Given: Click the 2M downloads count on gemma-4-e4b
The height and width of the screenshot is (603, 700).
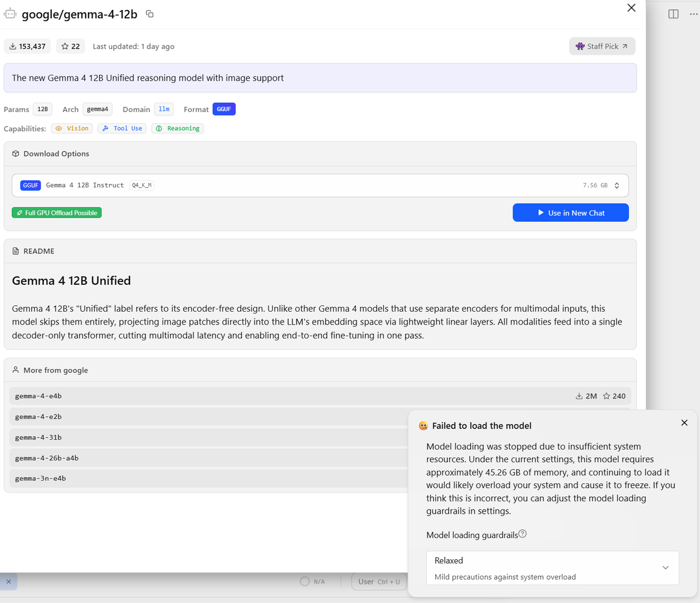Looking at the screenshot, I should 586,396.
